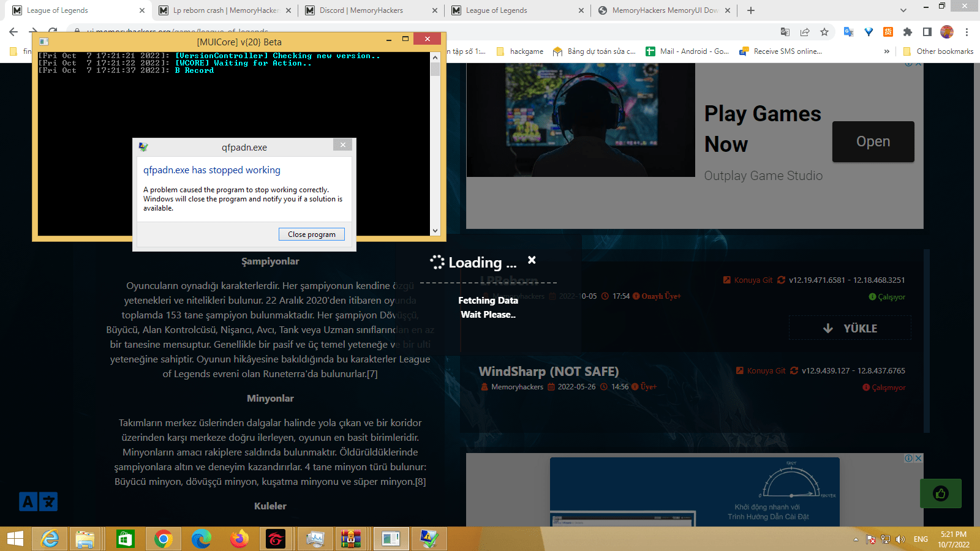Viewport: 980px width, 551px height.
Task: Open the Action Center flag icon
Action: [x=870, y=539]
